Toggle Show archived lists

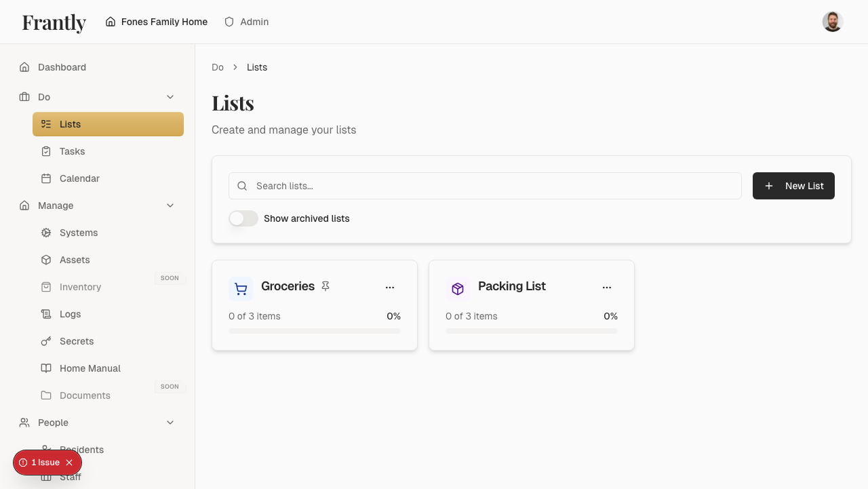(x=243, y=218)
